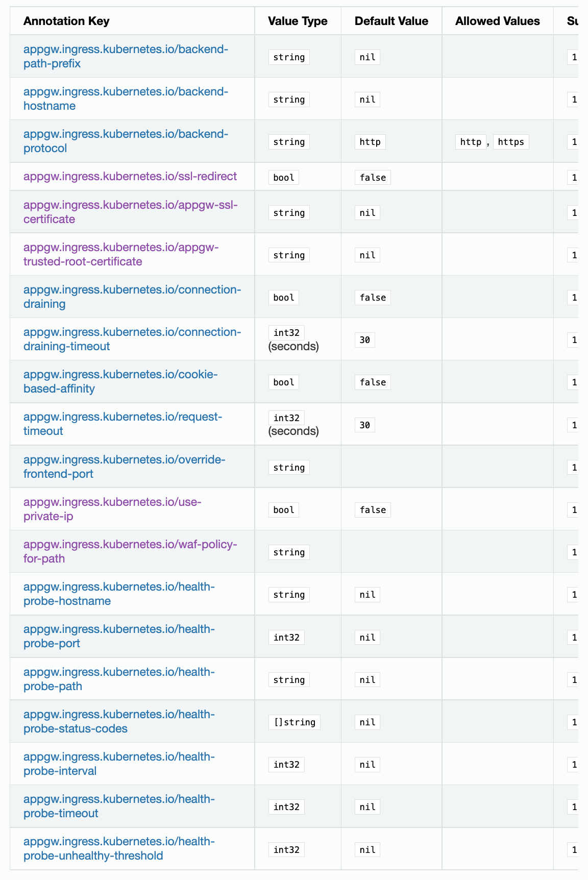This screenshot has width=588, height=880.
Task: Click the 'http' default value in backend-protocol row
Action: 370,142
